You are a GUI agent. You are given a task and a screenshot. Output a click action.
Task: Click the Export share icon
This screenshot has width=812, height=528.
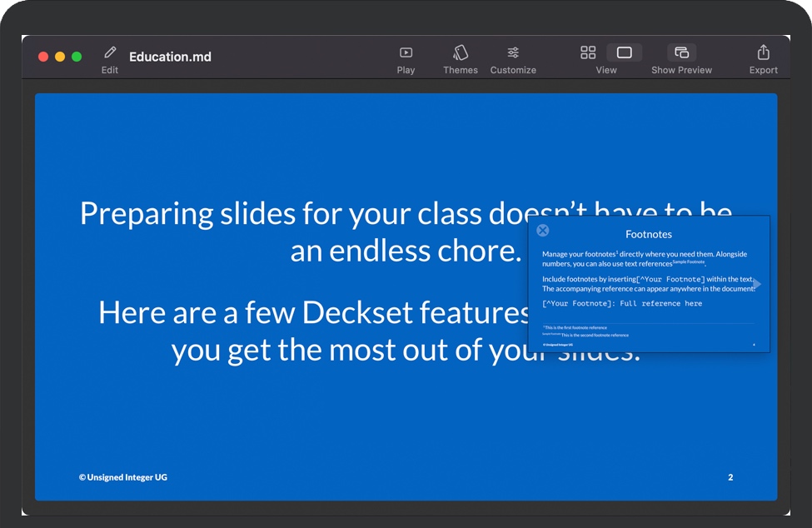(x=763, y=52)
